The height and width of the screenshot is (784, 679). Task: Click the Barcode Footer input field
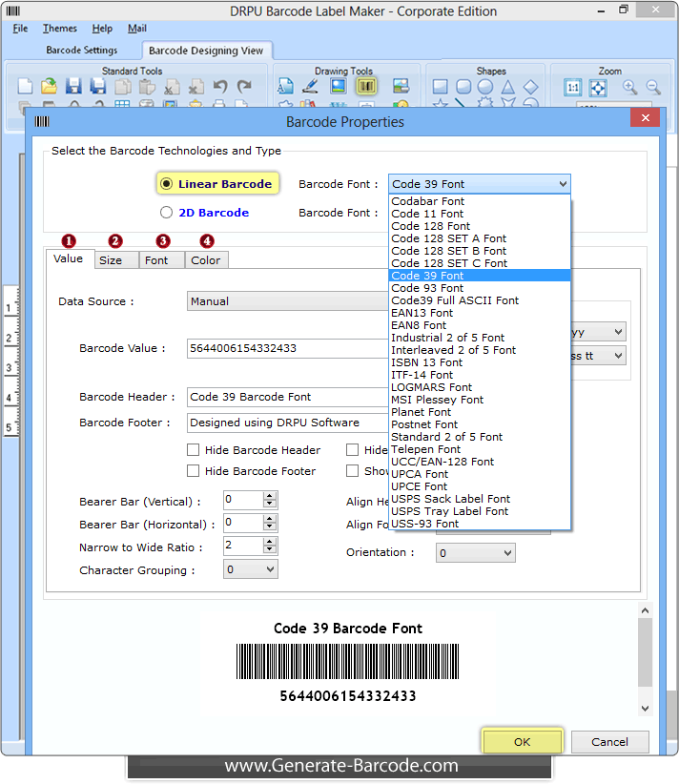[288, 423]
